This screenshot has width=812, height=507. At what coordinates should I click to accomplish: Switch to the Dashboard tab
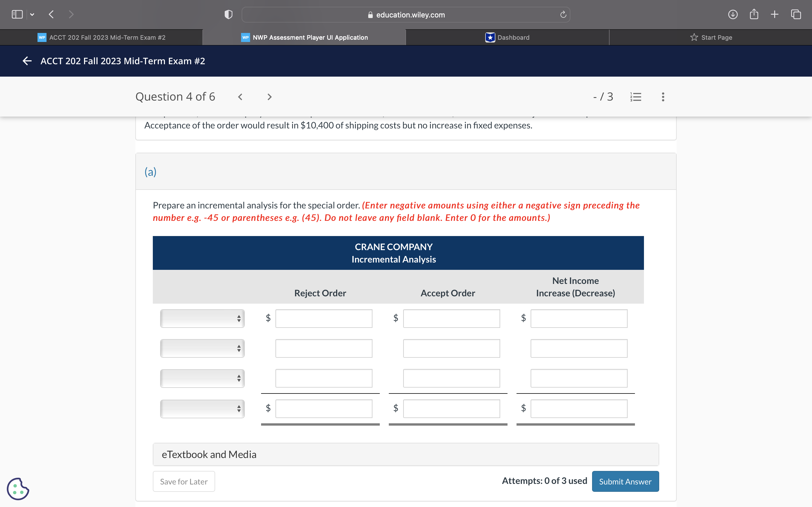507,37
